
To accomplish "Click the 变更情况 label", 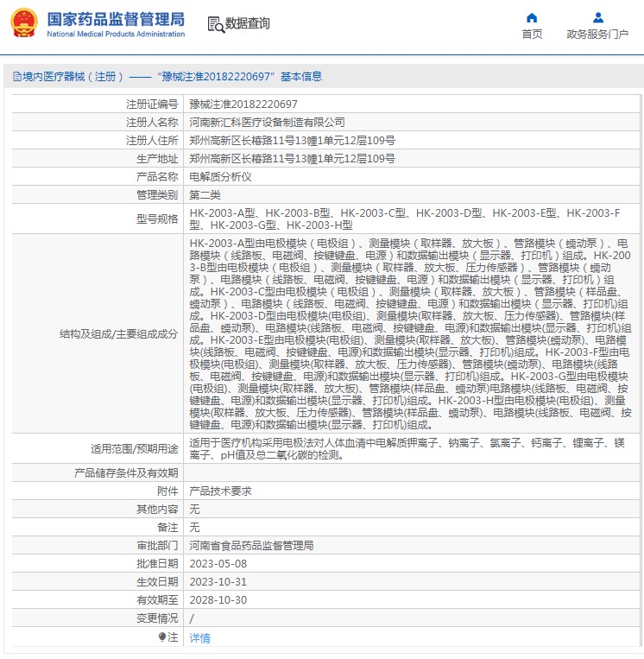I will (x=157, y=618).
